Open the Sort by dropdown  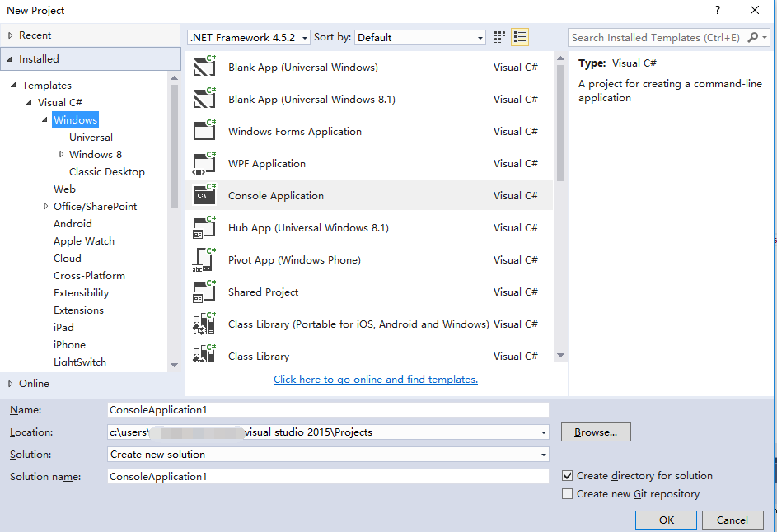[x=480, y=37]
